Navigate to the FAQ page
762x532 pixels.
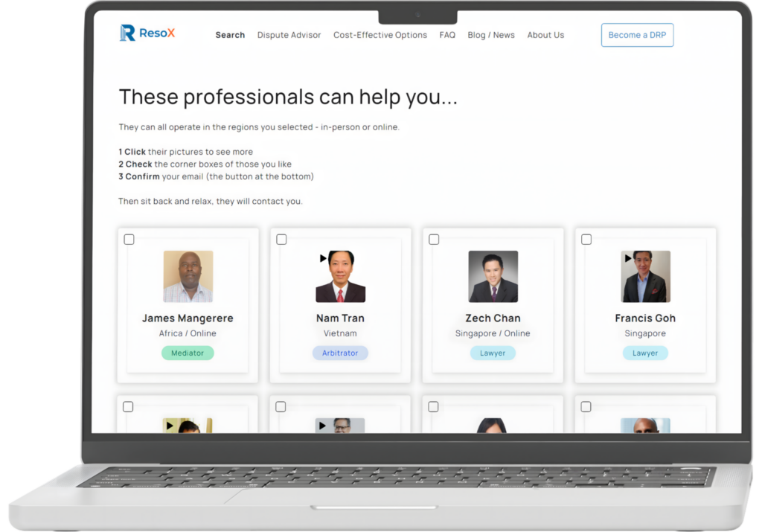click(447, 35)
